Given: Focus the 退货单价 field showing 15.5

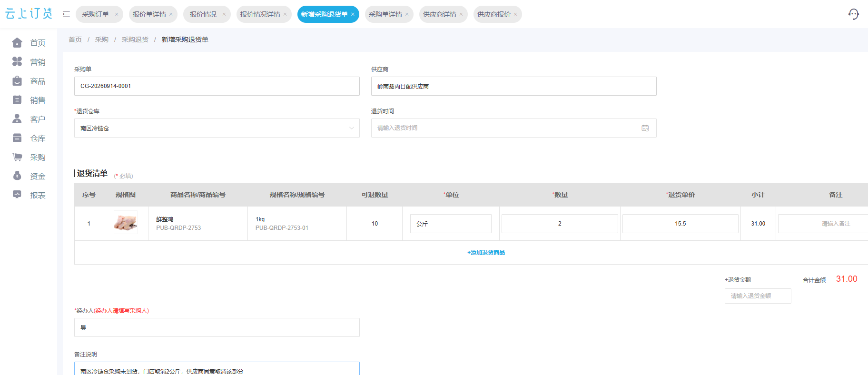Looking at the screenshot, I should [681, 224].
